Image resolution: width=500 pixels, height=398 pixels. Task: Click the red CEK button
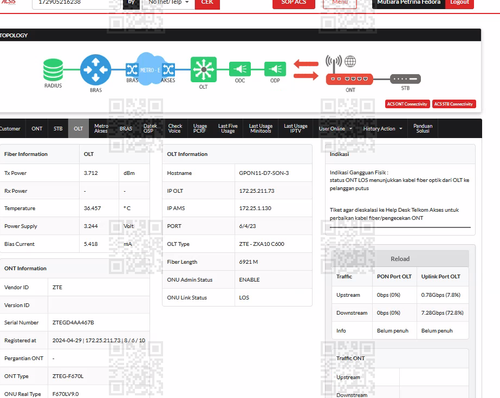click(x=207, y=3)
